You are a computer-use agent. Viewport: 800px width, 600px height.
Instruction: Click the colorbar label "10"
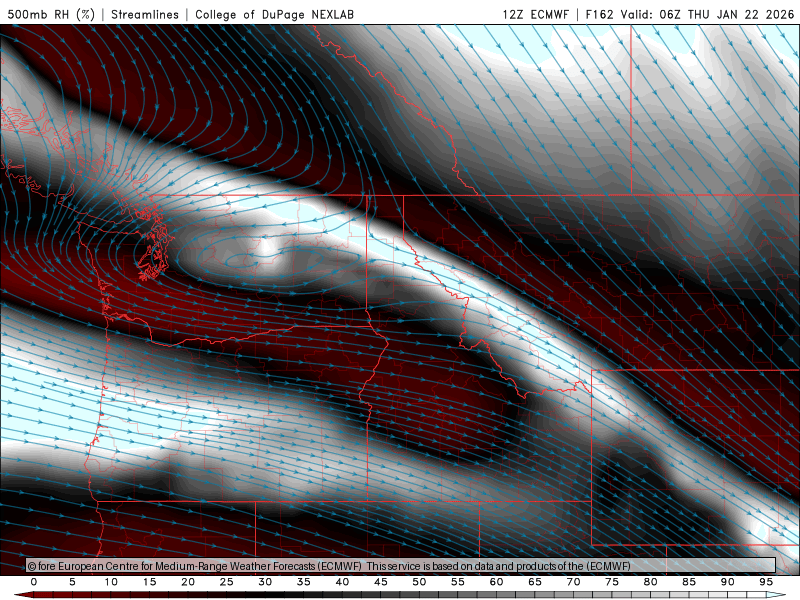point(111,582)
